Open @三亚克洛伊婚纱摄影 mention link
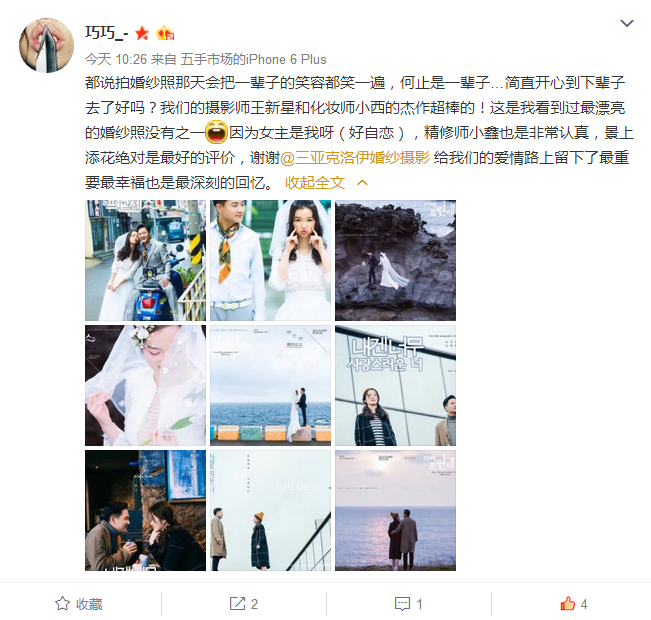This screenshot has width=651, height=620. point(355,158)
